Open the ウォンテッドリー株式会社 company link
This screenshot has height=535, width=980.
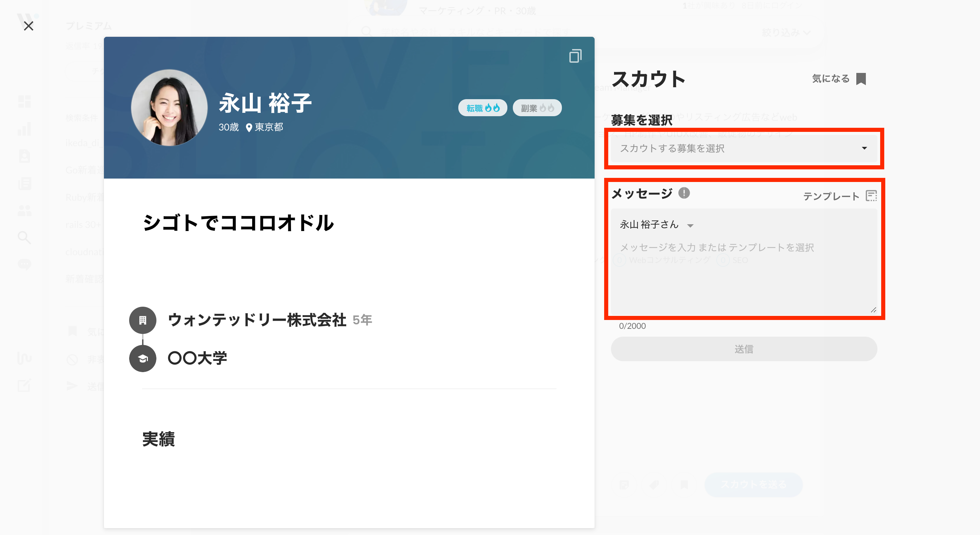pos(257,320)
